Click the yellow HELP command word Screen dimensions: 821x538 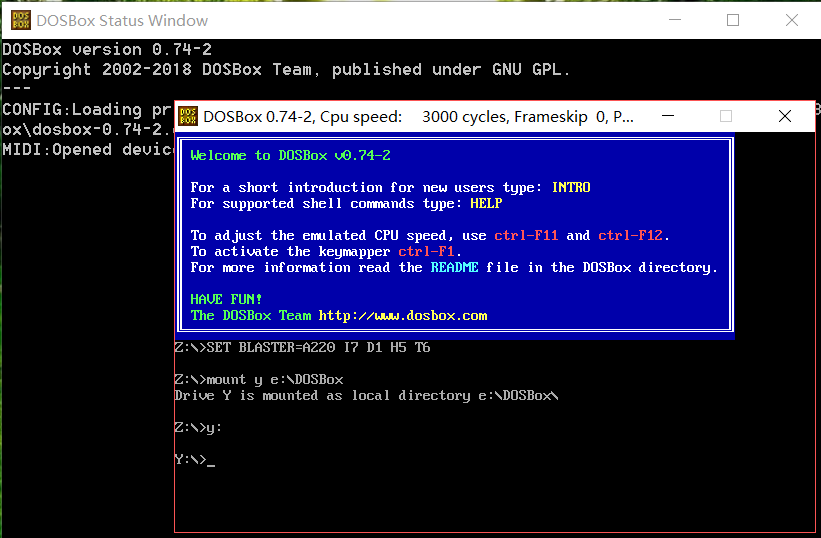pos(486,204)
